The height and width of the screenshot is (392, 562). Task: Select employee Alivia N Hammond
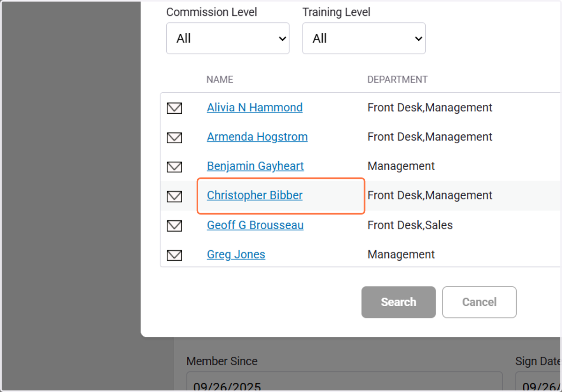pos(255,107)
